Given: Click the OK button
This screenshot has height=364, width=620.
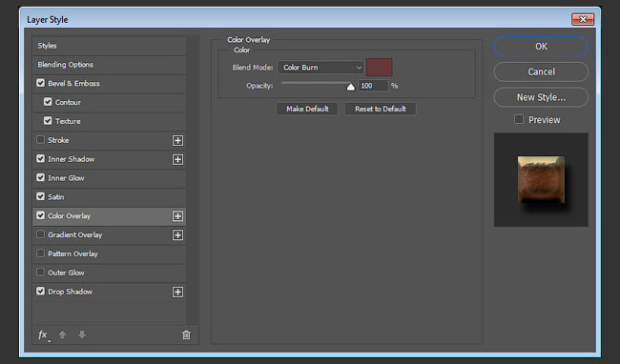Looking at the screenshot, I should point(541,47).
